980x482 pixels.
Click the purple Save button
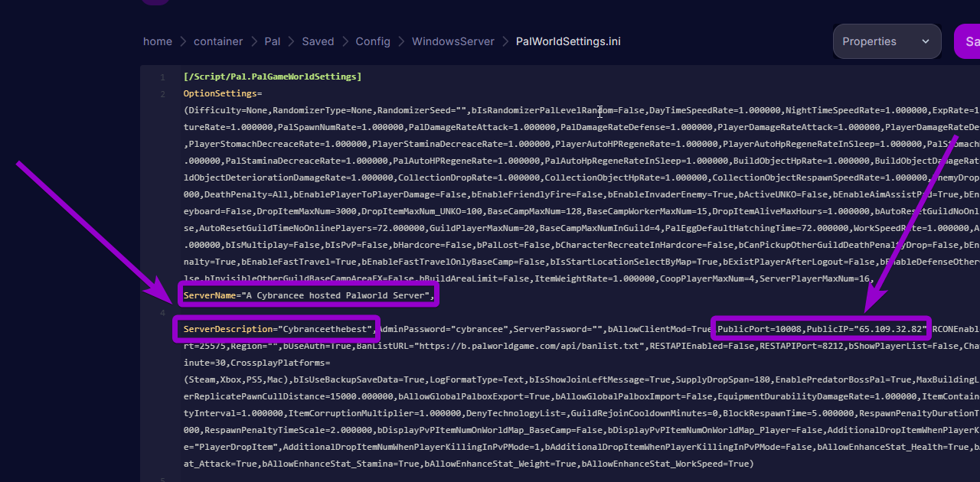click(x=968, y=41)
